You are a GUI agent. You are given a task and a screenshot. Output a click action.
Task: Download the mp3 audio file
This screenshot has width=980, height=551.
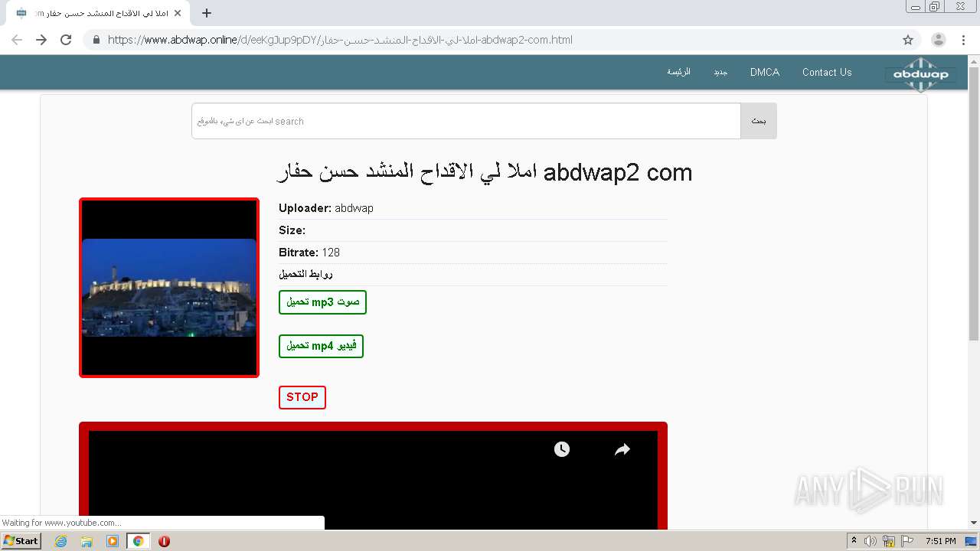pos(322,302)
